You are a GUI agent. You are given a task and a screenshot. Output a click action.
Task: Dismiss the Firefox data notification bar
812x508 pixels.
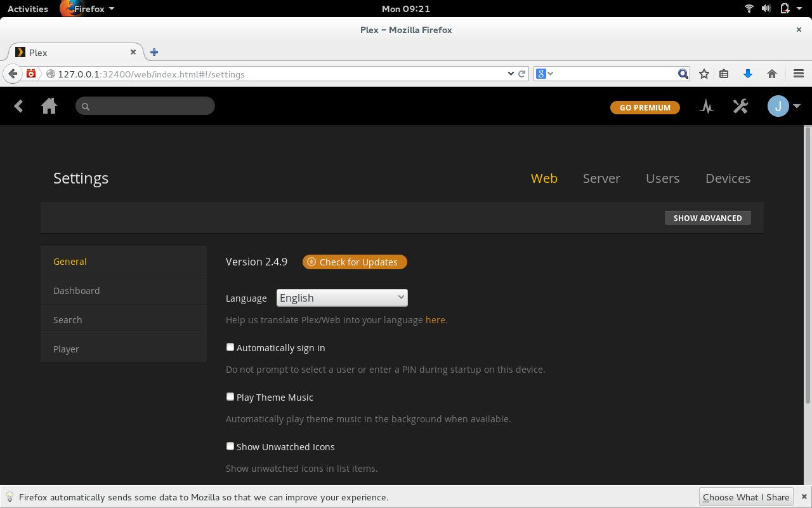[x=803, y=497]
